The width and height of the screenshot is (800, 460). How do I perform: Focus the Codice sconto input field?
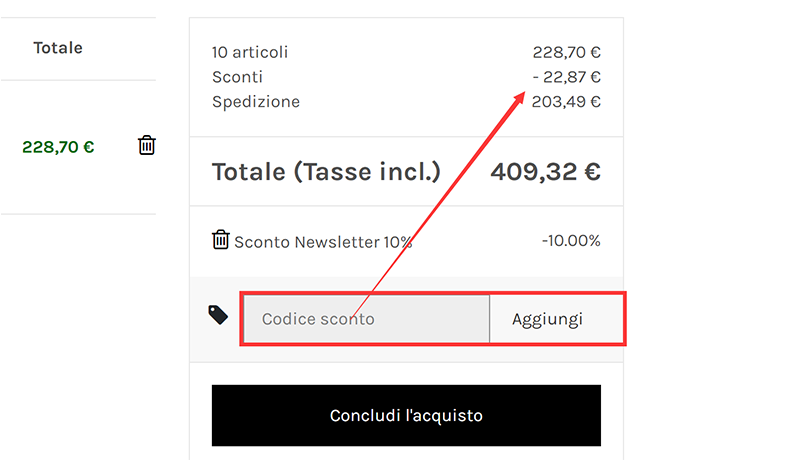click(366, 320)
